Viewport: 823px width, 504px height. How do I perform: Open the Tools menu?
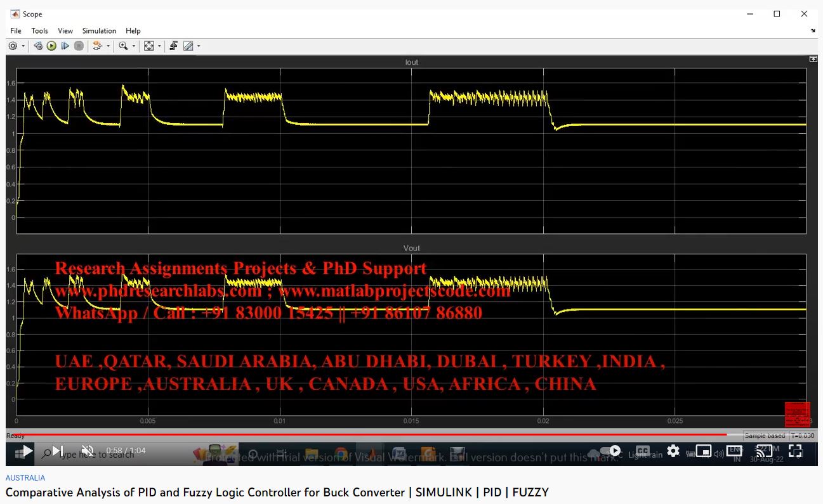pos(39,30)
